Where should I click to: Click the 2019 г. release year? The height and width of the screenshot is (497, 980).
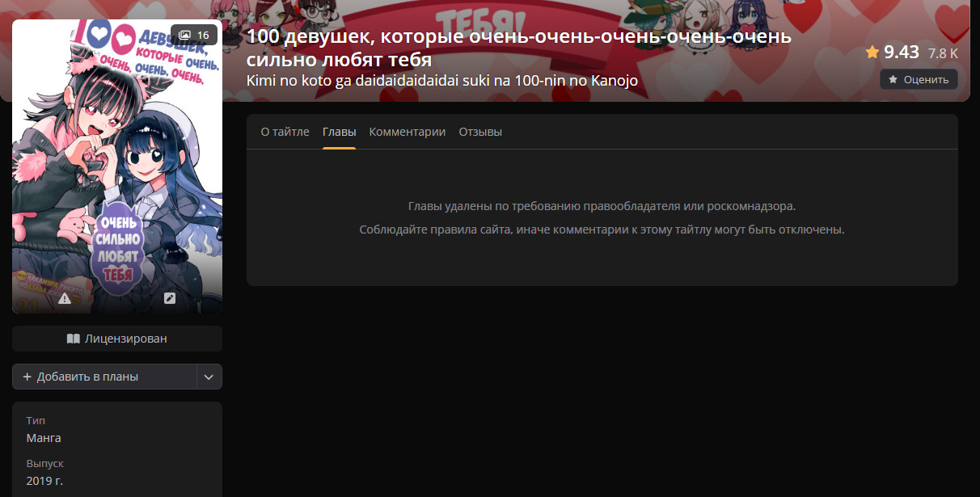(x=44, y=481)
